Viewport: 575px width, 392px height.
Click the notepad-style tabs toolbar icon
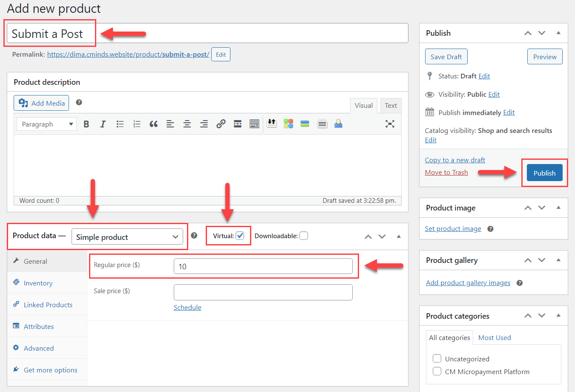[322, 124]
